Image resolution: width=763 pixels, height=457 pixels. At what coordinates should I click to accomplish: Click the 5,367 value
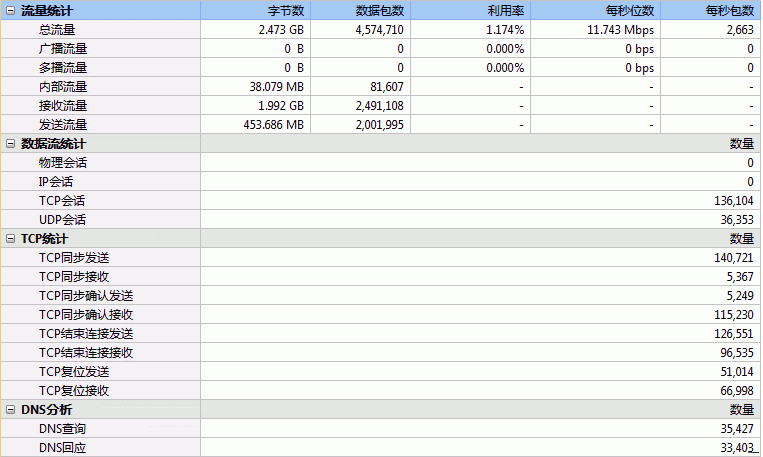tap(740, 276)
